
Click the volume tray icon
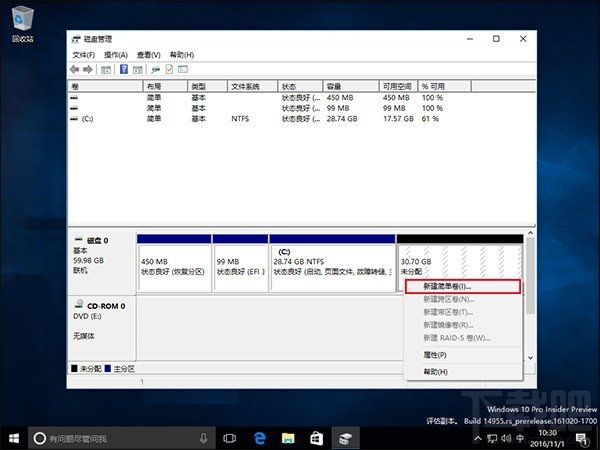(506, 439)
